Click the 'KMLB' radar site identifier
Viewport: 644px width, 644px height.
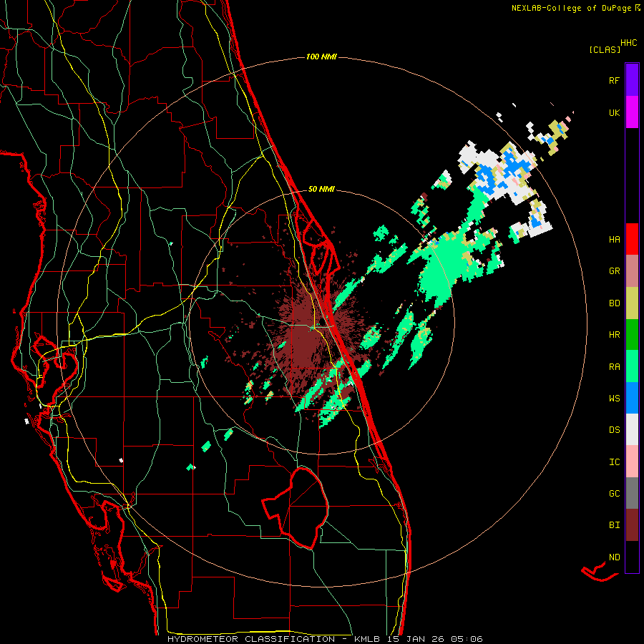(x=367, y=639)
